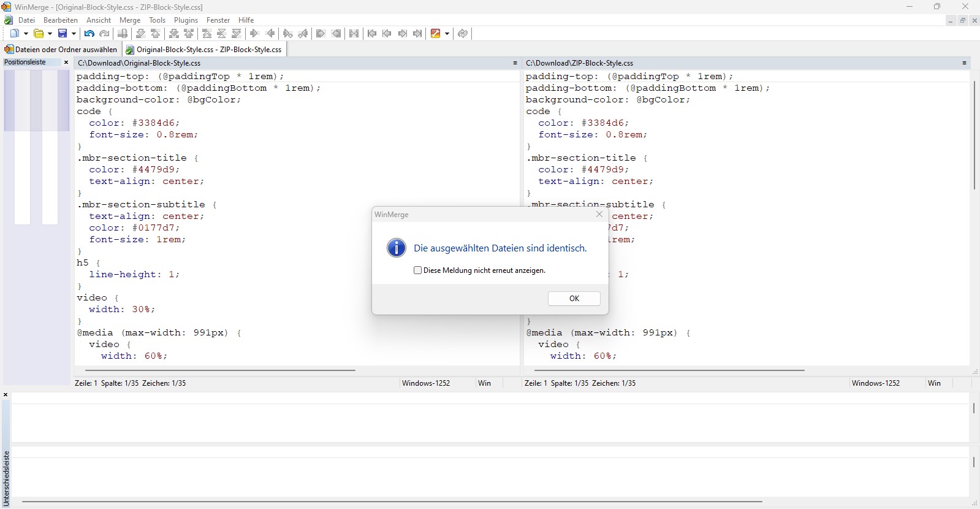
Task: Click the Options wrench icon
Action: [436, 34]
